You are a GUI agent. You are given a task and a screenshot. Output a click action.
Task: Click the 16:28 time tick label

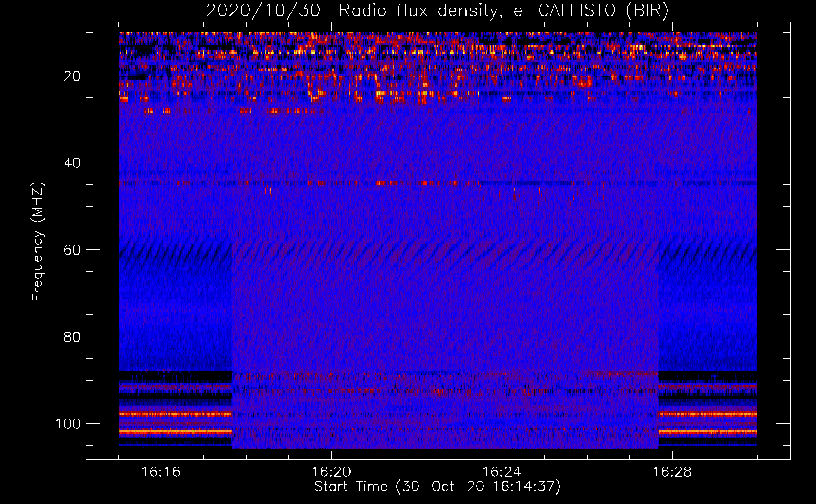tap(672, 472)
